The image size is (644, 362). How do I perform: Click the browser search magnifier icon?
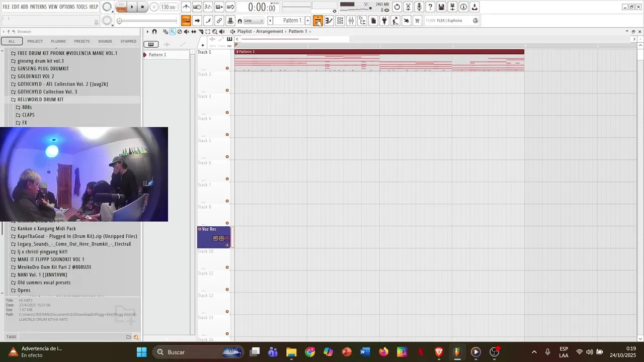click(136, 337)
